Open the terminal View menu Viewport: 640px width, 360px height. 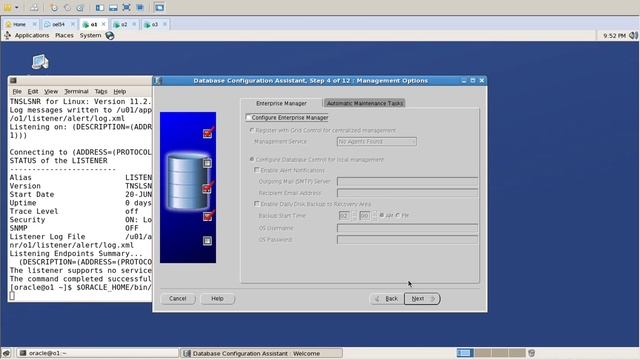coord(51,91)
